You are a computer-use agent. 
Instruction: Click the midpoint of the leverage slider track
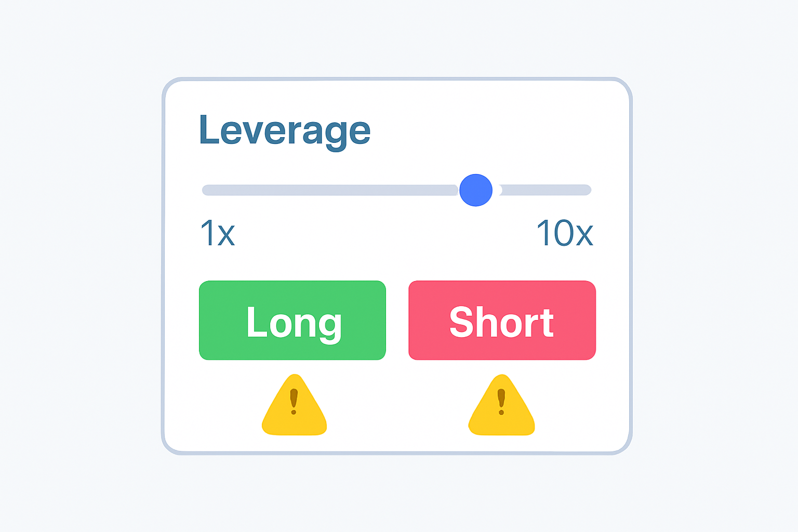tap(396, 190)
